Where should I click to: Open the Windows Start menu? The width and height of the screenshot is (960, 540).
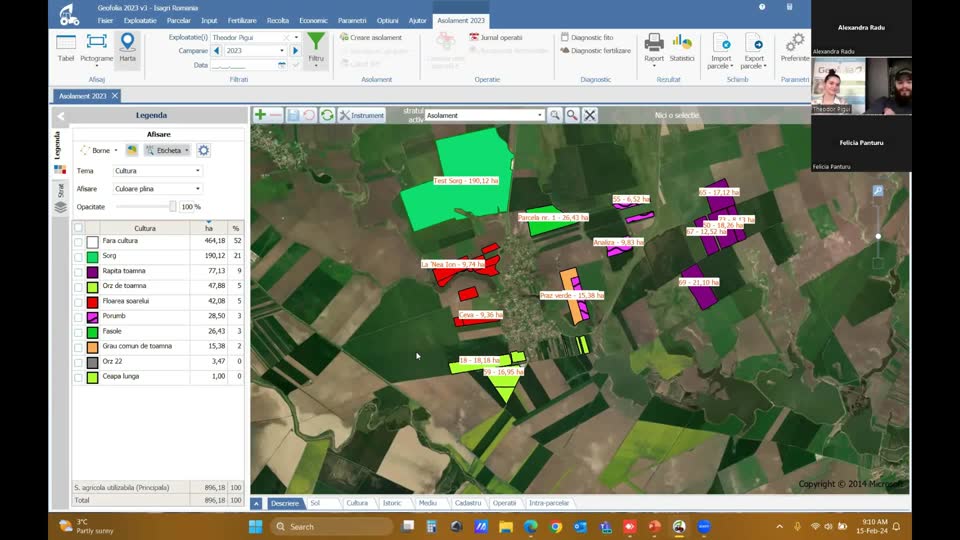coord(255,527)
